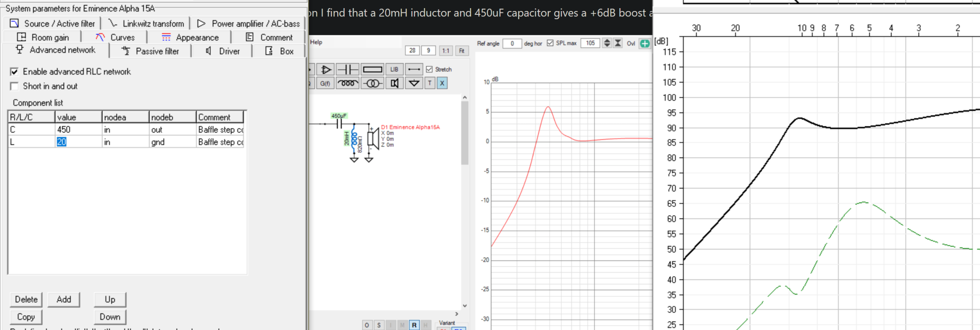The width and height of the screenshot is (980, 330).
Task: Click the 'out' nodeb cell
Action: [x=172, y=130]
